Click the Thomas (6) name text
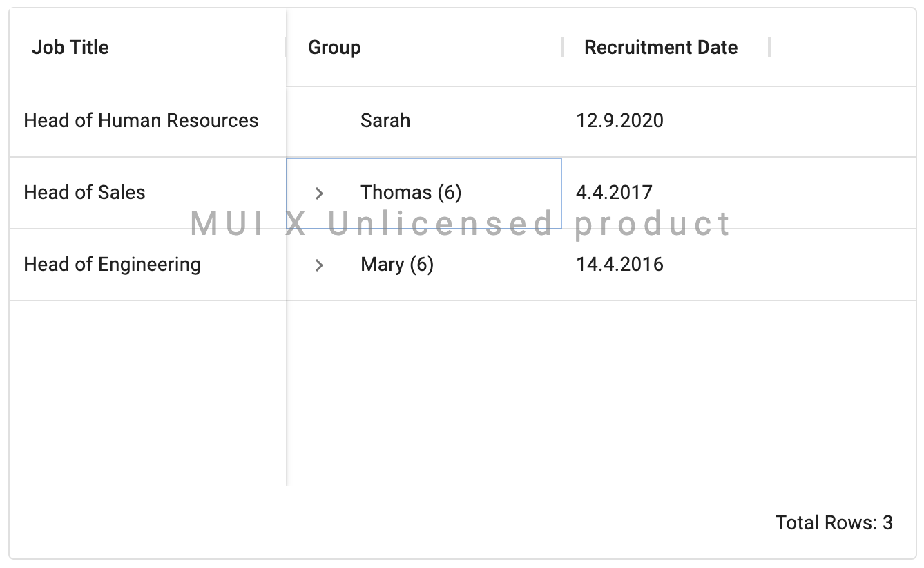924x568 pixels. coord(411,192)
